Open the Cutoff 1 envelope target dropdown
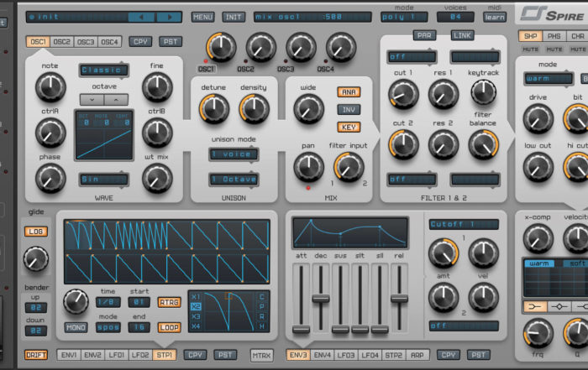 464,224
